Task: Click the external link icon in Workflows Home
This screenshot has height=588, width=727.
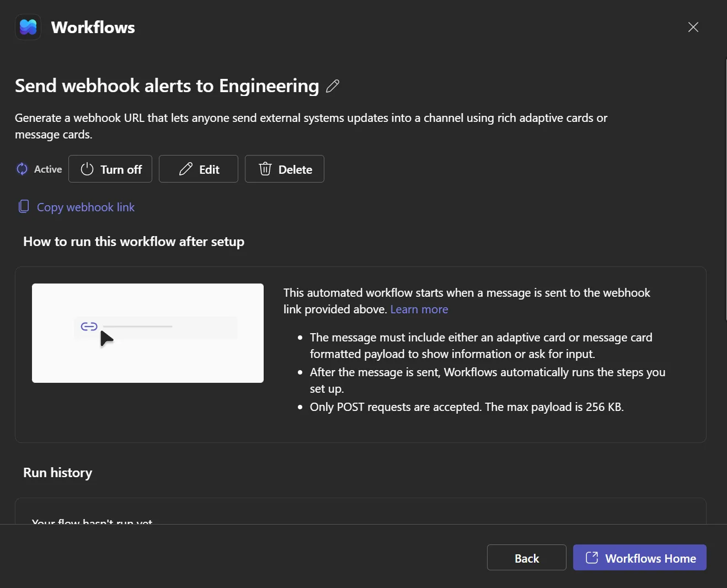Action: click(x=592, y=558)
